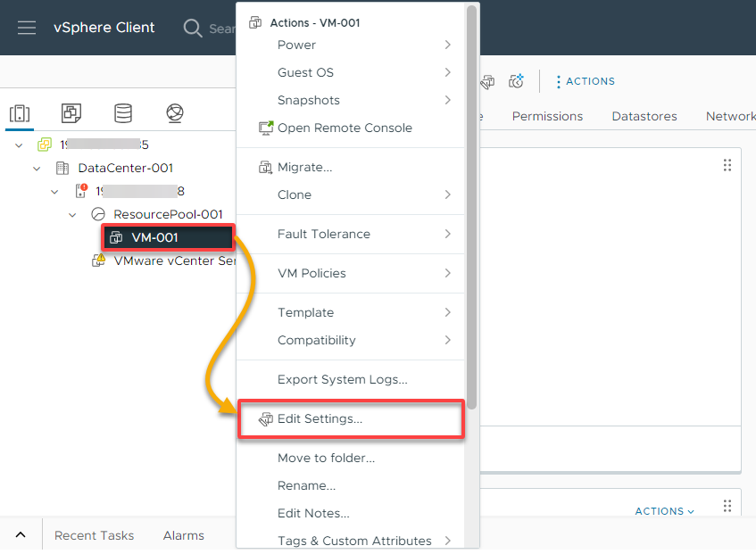Click the lower card drag handle dots

click(x=727, y=506)
